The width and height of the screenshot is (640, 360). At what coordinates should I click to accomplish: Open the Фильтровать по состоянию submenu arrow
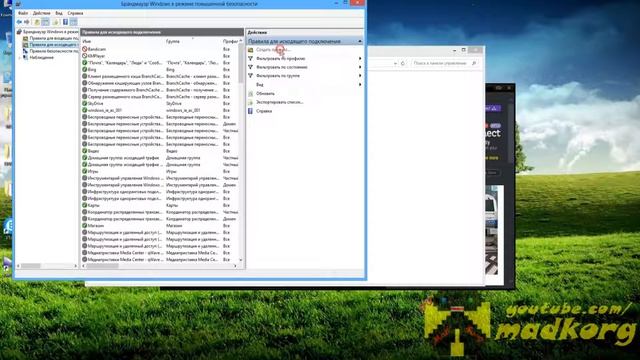coord(360,67)
